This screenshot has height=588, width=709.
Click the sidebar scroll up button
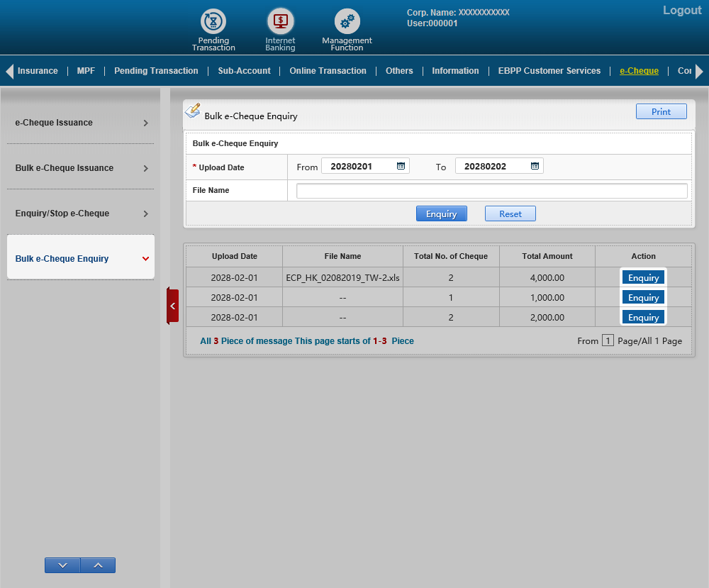tap(98, 565)
